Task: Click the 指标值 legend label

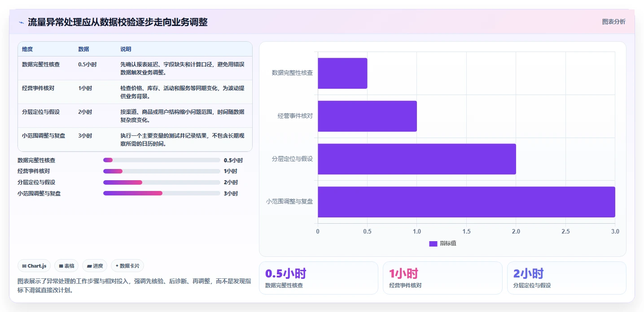Action: click(x=448, y=243)
